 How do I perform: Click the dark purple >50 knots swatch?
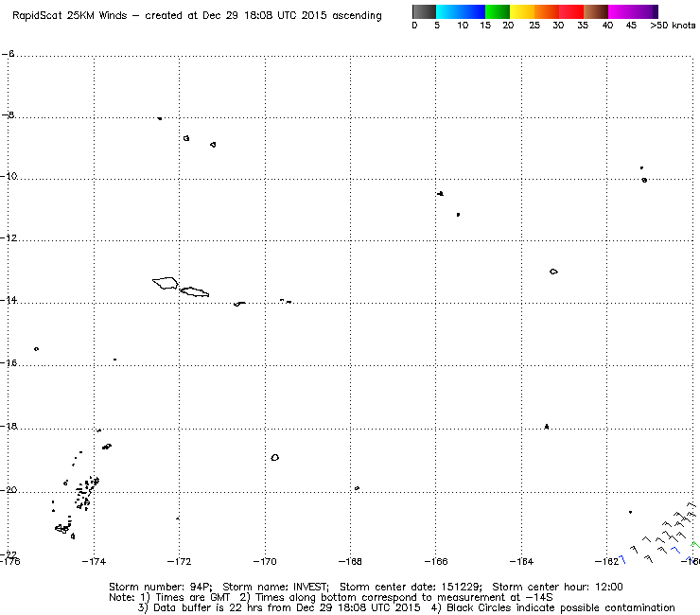655,11
